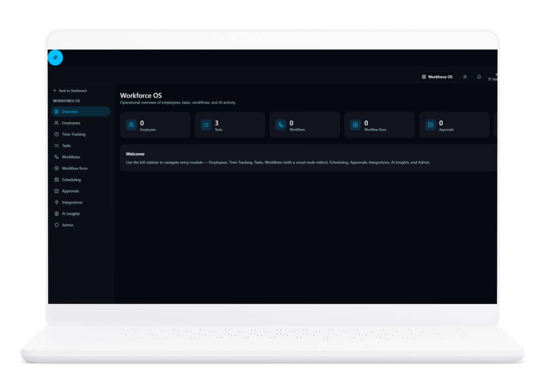Viewport: 545px width, 392px height.
Task: Select Overview in the sidebar
Action: pos(80,111)
